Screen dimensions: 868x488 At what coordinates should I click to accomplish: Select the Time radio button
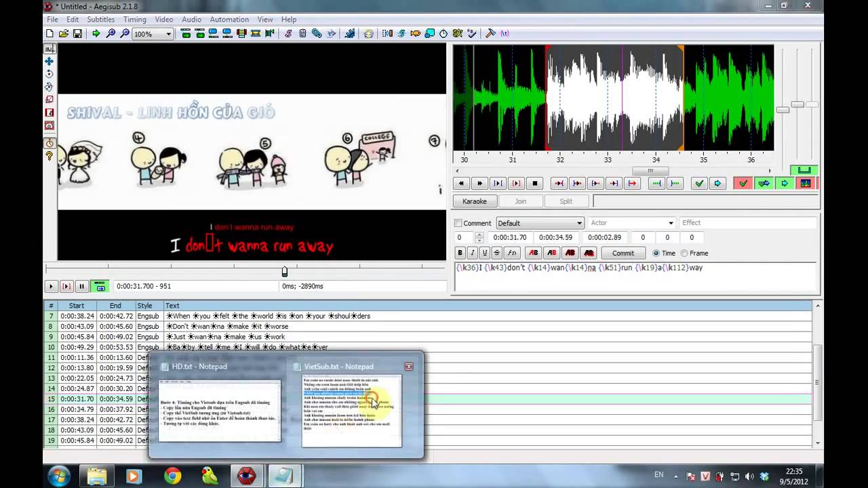(x=656, y=253)
